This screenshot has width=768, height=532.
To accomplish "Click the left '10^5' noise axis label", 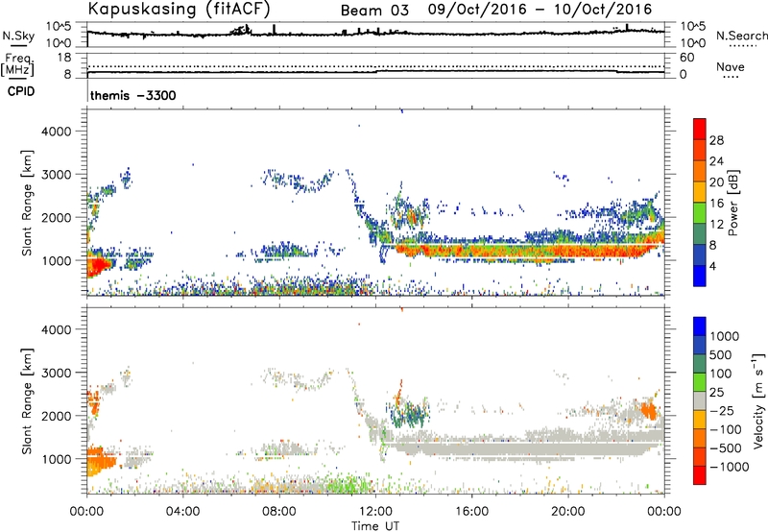I will pos(59,26).
